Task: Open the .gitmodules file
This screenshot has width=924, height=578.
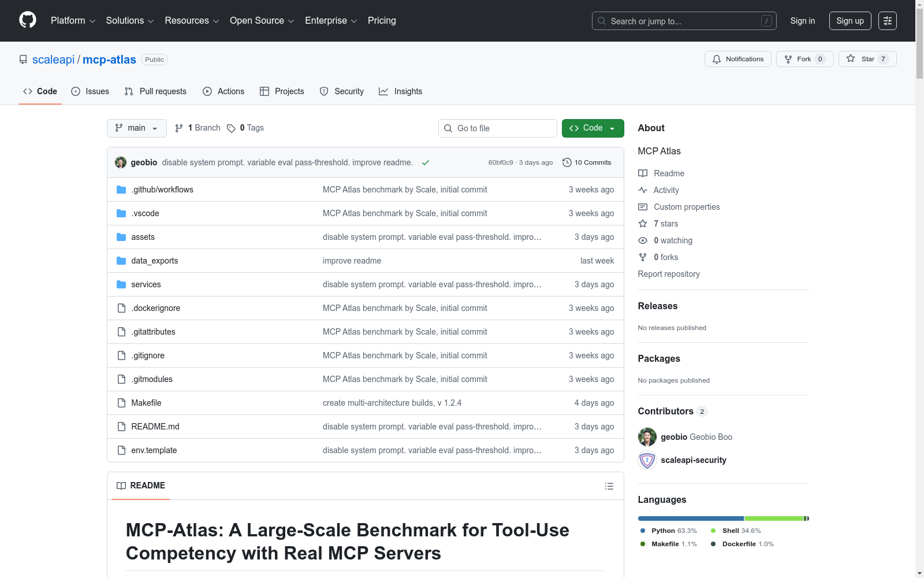Action: pos(152,379)
